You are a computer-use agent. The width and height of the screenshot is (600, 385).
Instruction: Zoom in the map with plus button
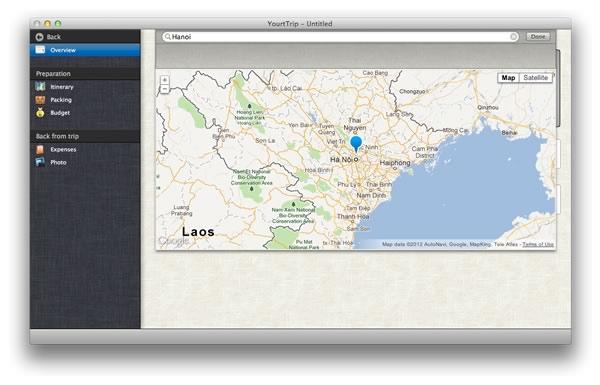tap(165, 80)
